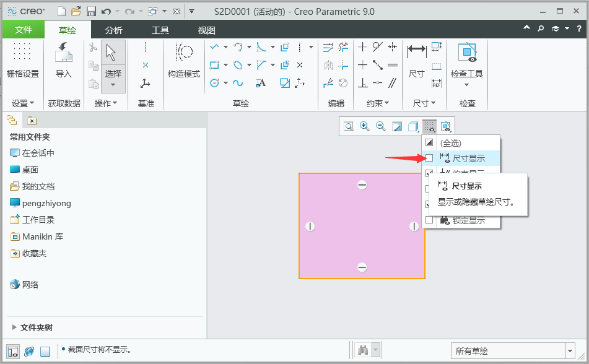Click the 导入 import button
The height and width of the screenshot is (364, 589).
tap(63, 60)
